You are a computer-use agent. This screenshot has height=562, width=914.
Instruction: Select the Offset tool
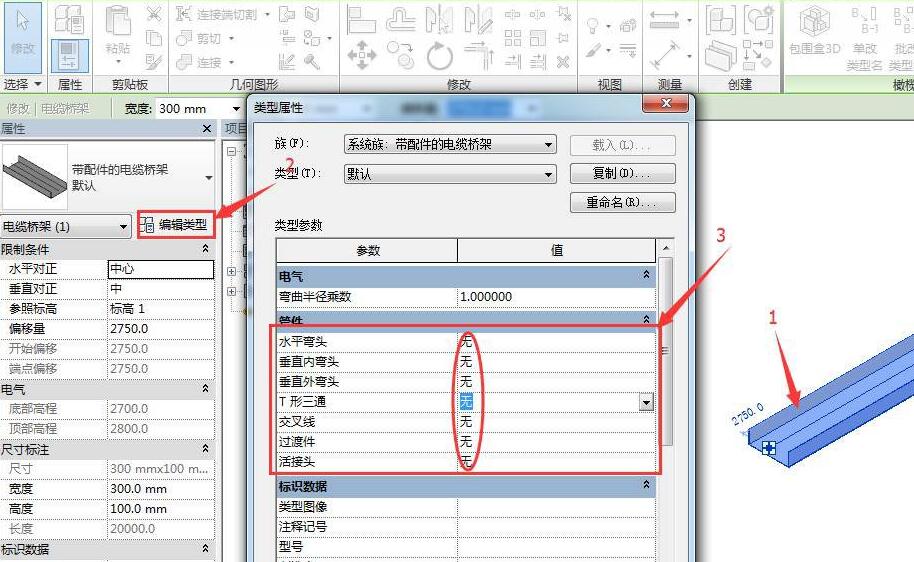401,20
